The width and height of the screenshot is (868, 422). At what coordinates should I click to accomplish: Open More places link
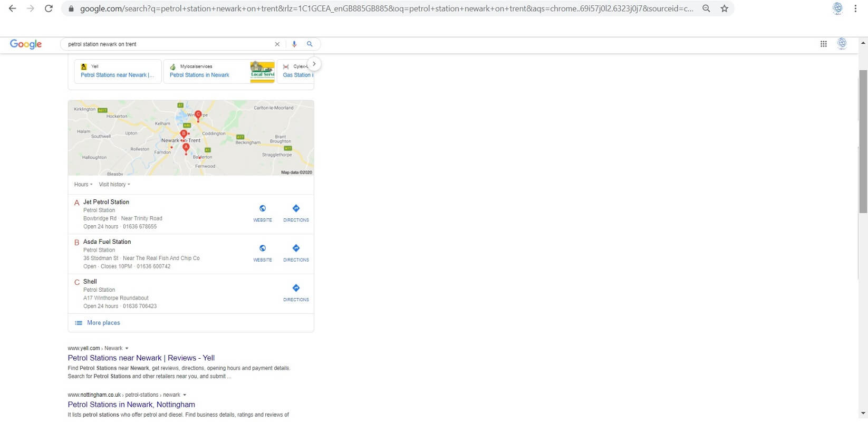[103, 323]
